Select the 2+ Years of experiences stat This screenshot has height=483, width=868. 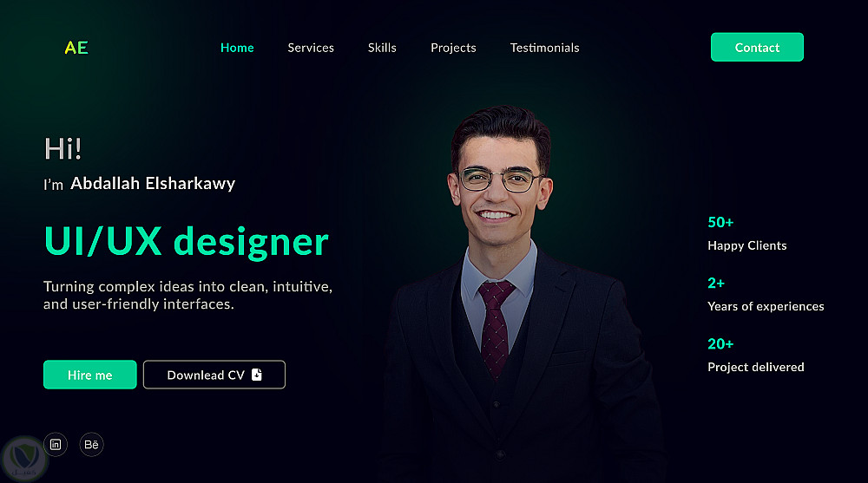tap(766, 295)
